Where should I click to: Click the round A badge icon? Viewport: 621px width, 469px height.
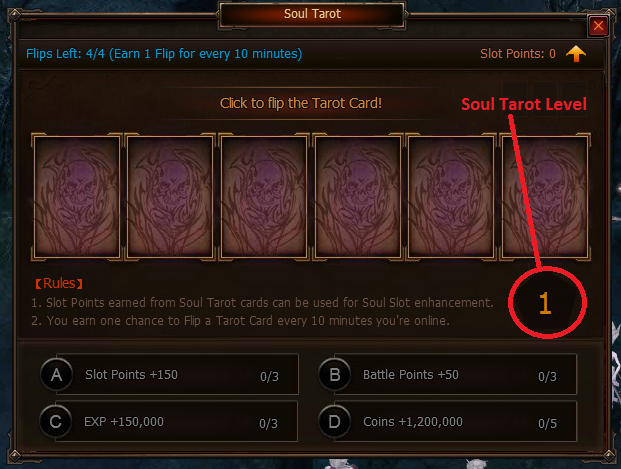click(x=56, y=375)
